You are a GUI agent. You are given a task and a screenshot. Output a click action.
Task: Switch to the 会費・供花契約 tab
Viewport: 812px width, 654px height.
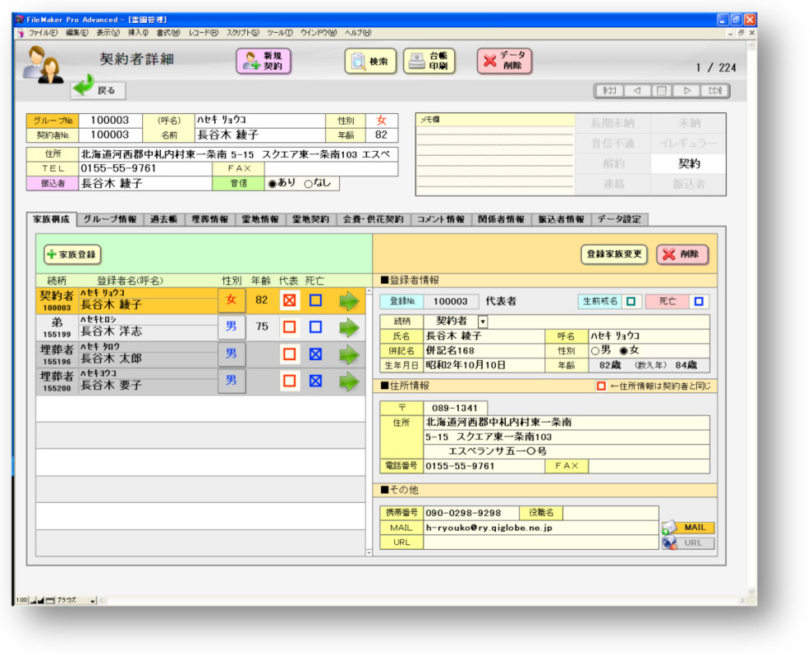click(373, 219)
